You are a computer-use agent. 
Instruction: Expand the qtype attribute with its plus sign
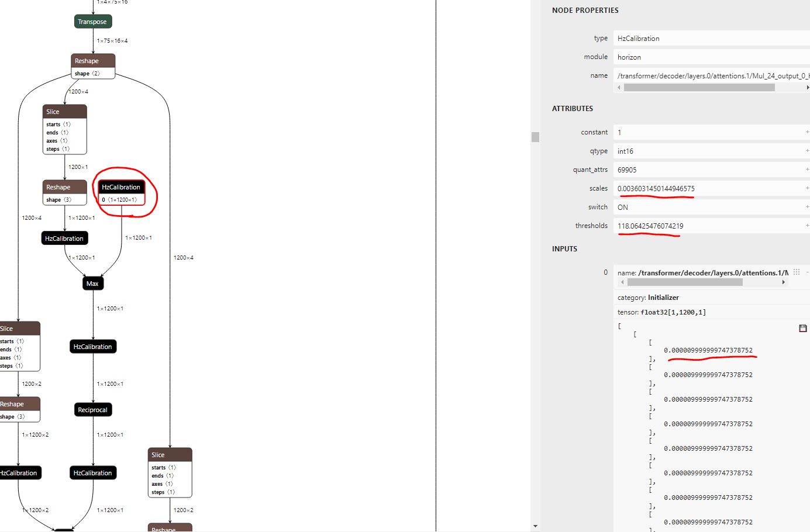[x=807, y=151]
